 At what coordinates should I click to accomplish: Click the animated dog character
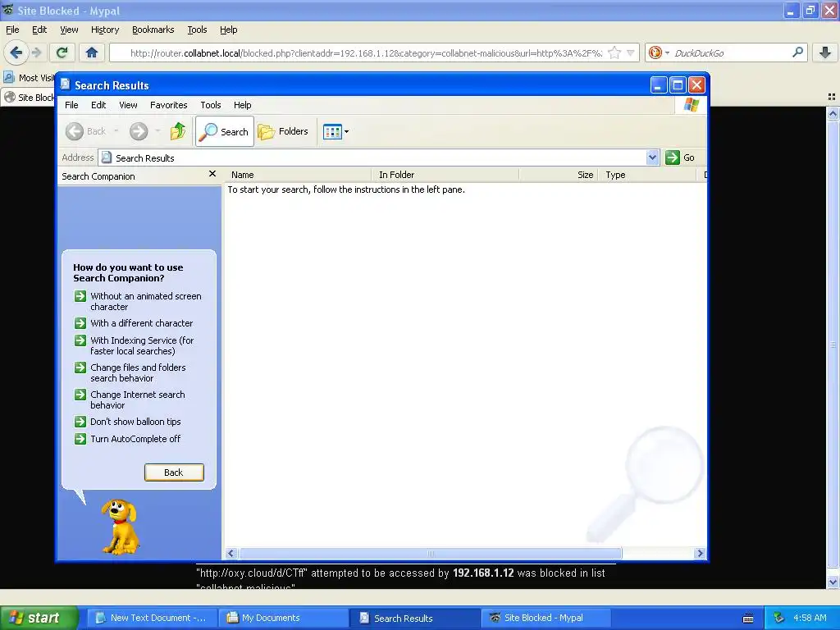coord(121,526)
